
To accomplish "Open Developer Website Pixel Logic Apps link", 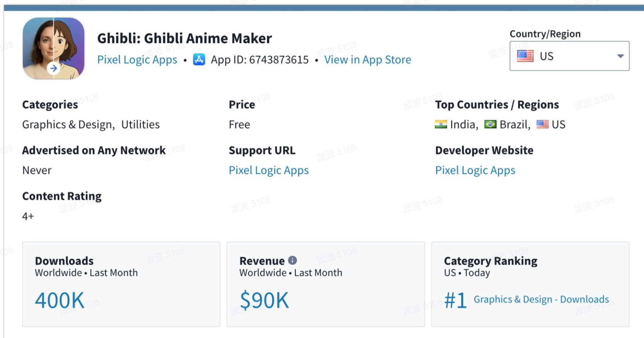I will [475, 170].
